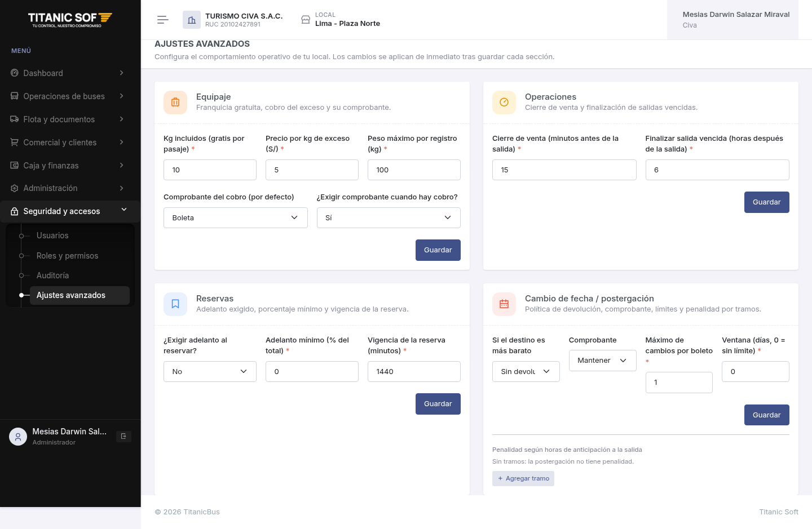Click the Equipaje luggage icon
Screen dimensions: 812x529
coord(175,103)
